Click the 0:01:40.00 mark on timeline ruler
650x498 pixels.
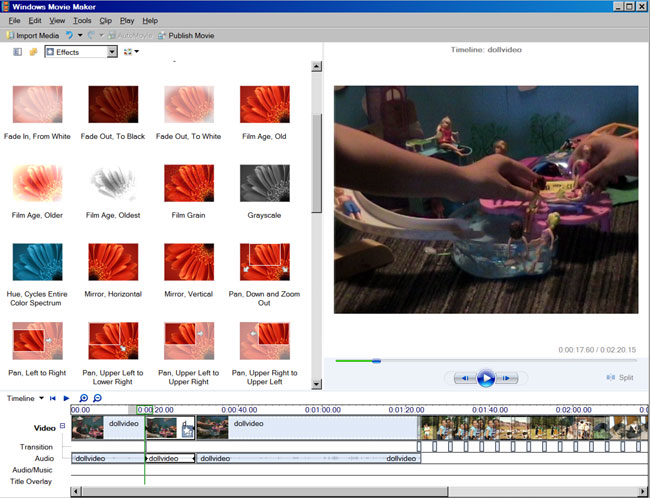click(x=490, y=410)
